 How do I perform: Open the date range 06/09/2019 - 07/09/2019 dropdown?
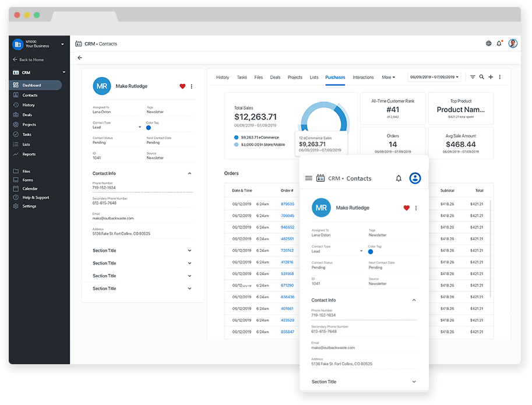pyautogui.click(x=434, y=77)
